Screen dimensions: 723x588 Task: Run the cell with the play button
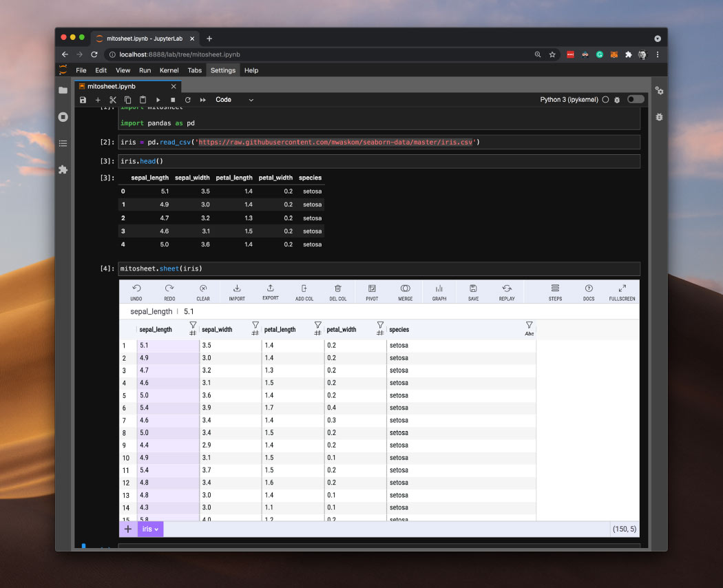[158, 100]
